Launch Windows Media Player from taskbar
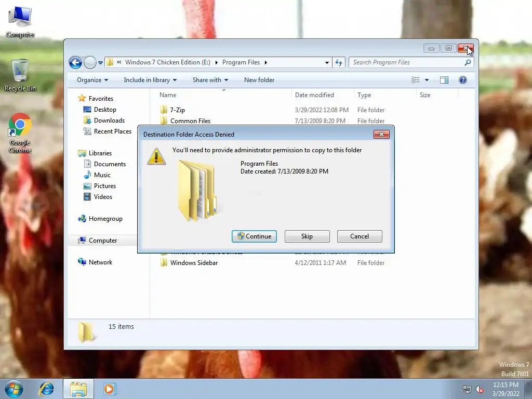Screen dimensions: 532x399 [x=109, y=389]
